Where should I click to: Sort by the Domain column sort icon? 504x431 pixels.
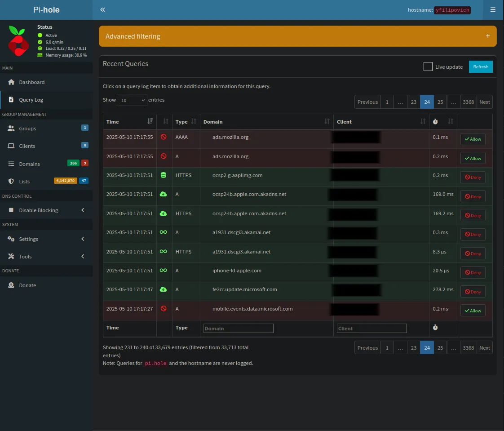[327, 121]
